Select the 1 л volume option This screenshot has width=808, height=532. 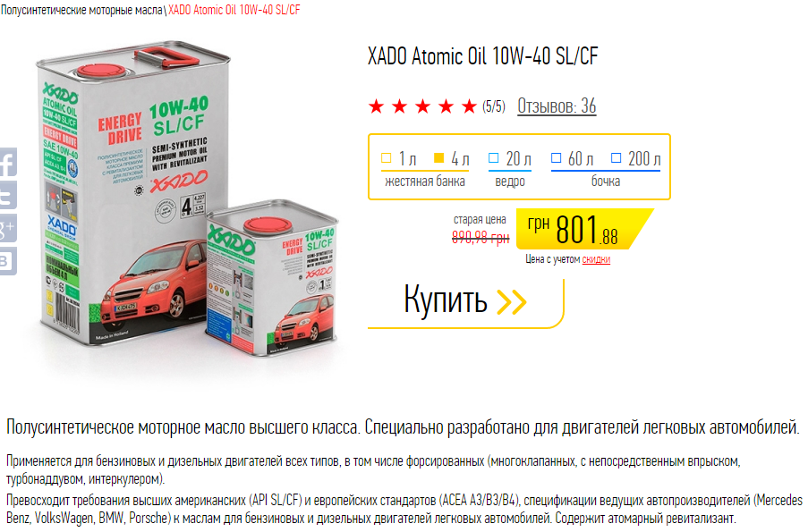pyautogui.click(x=399, y=158)
